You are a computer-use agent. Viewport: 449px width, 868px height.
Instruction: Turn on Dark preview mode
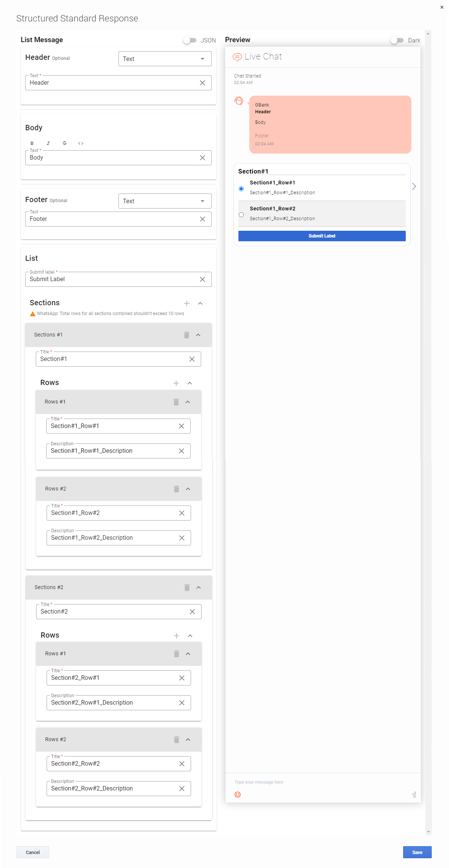(x=397, y=40)
